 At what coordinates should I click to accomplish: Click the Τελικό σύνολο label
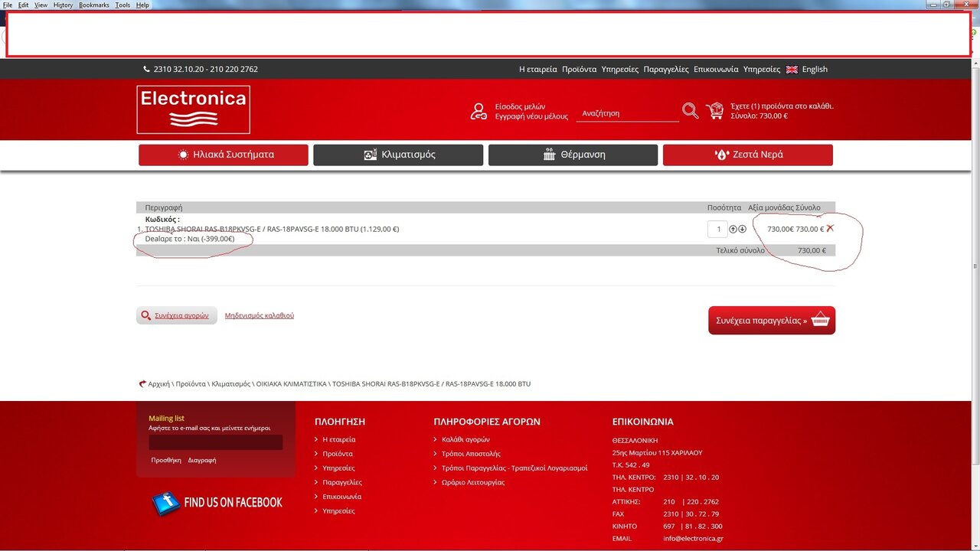point(740,250)
